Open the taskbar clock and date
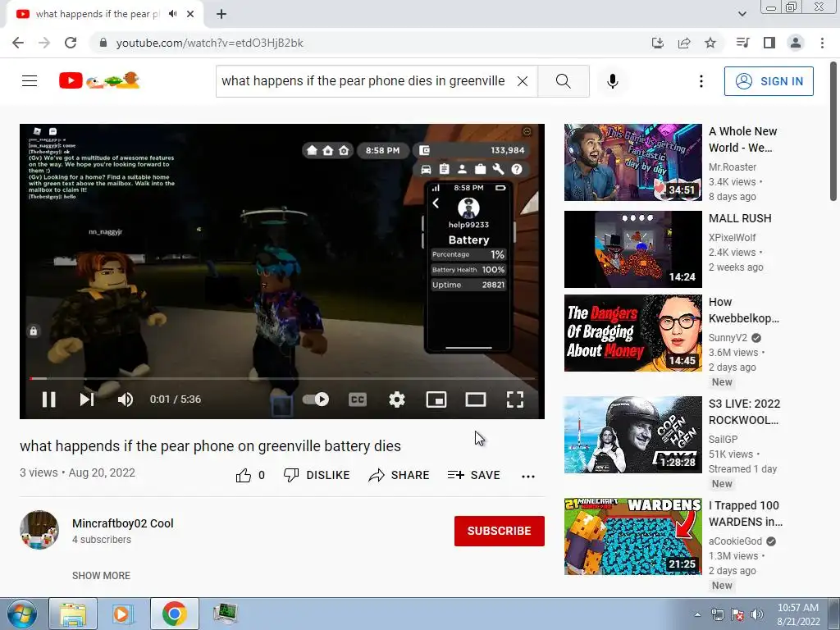This screenshot has height=630, width=840. coord(798,614)
